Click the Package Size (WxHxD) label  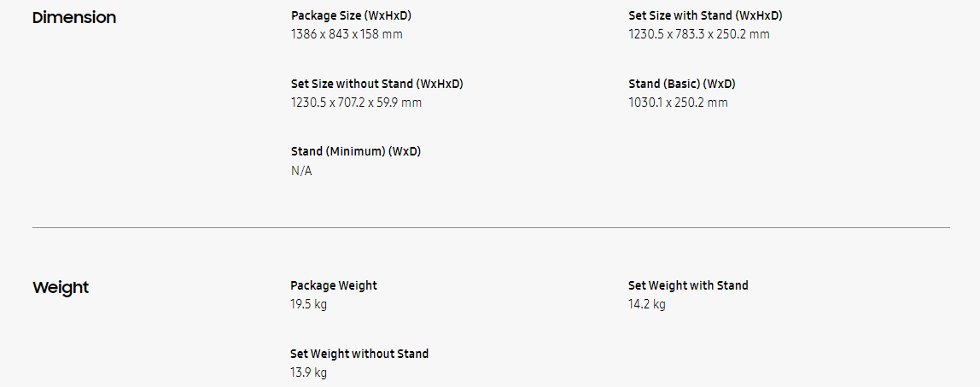coord(357,15)
